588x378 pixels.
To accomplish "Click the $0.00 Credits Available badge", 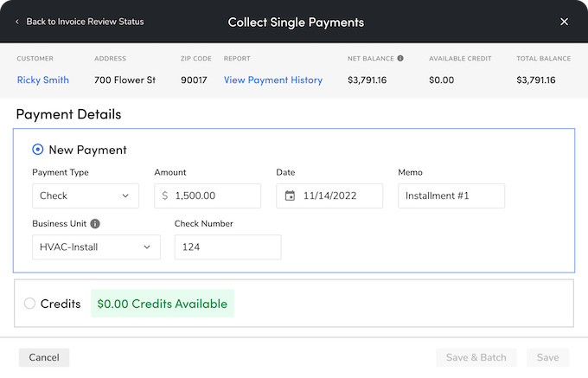I will [163, 304].
